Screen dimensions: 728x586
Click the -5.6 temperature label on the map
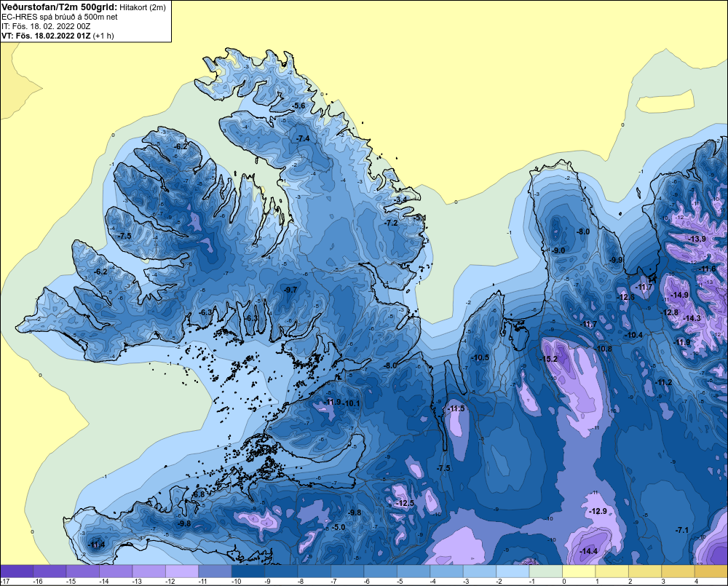click(298, 106)
